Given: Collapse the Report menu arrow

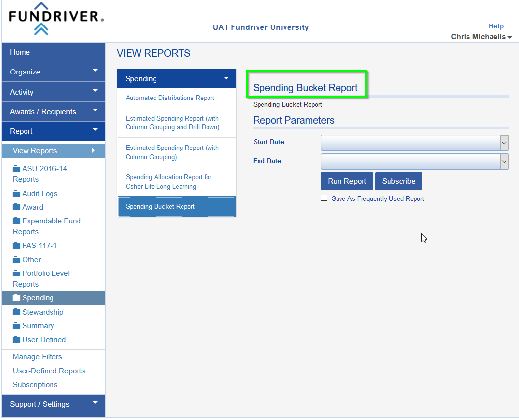Looking at the screenshot, I should click(x=95, y=130).
